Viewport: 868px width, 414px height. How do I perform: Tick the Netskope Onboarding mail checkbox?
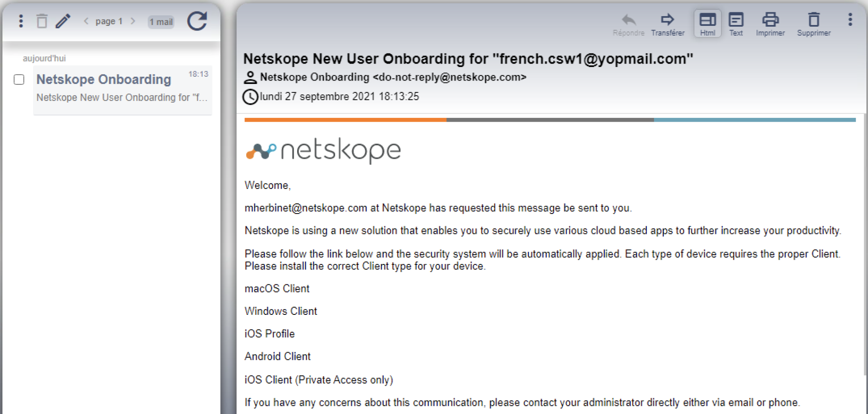19,80
